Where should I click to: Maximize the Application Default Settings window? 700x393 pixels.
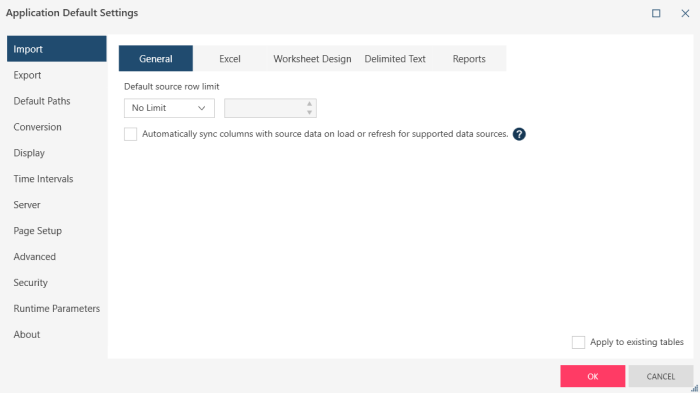point(656,13)
